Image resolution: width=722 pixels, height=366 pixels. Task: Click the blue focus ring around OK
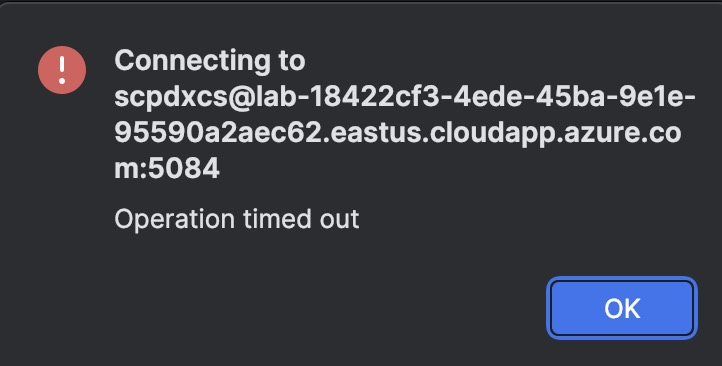pyautogui.click(x=622, y=308)
